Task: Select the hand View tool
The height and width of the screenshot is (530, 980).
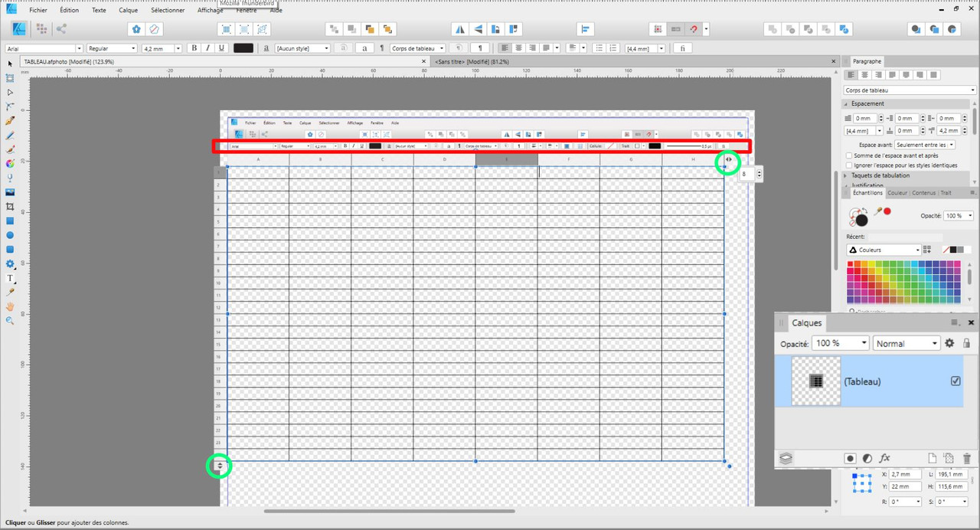Action: 10,306
